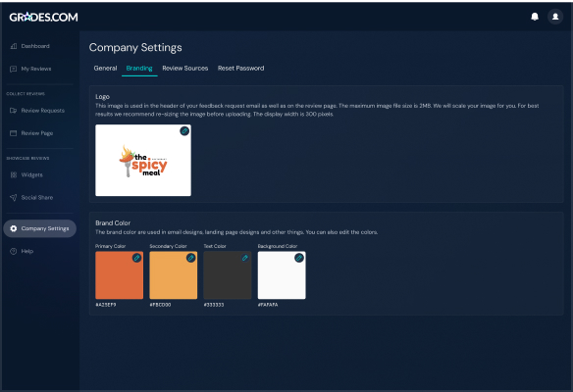This screenshot has height=392, width=573.
Task: Select the Branding tab
Action: click(139, 69)
